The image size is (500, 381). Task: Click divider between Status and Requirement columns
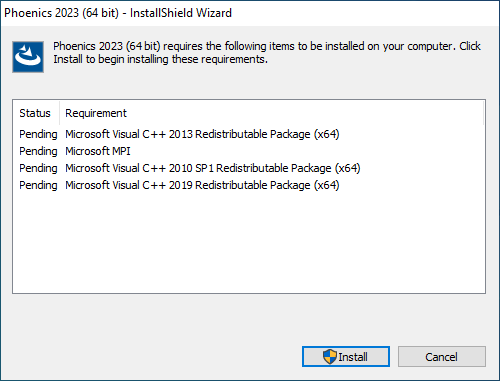pyautogui.click(x=60, y=113)
